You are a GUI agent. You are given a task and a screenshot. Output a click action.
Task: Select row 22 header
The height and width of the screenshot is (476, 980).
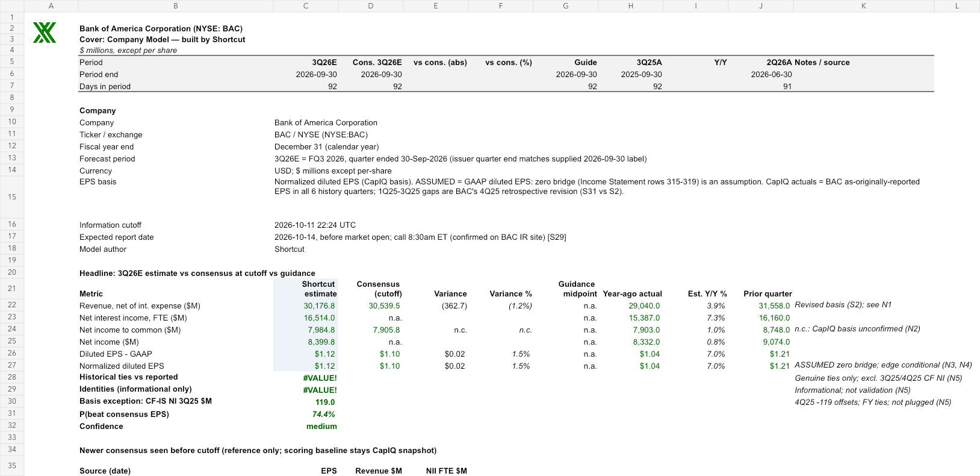(x=12, y=305)
